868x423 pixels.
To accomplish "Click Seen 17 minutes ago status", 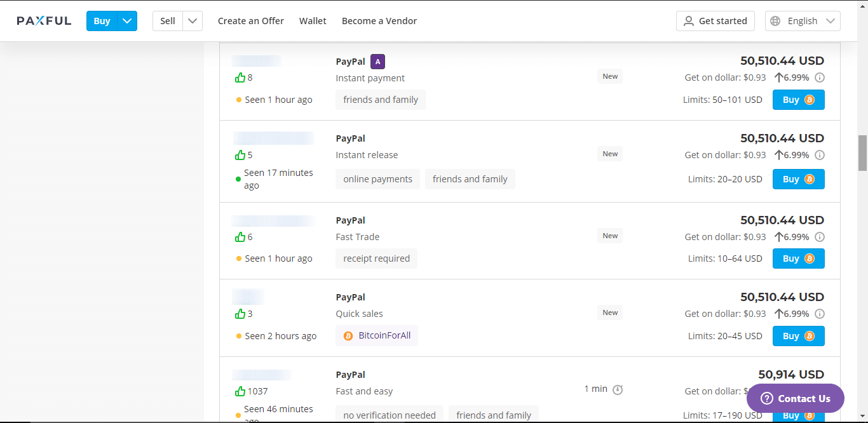I will pyautogui.click(x=278, y=179).
